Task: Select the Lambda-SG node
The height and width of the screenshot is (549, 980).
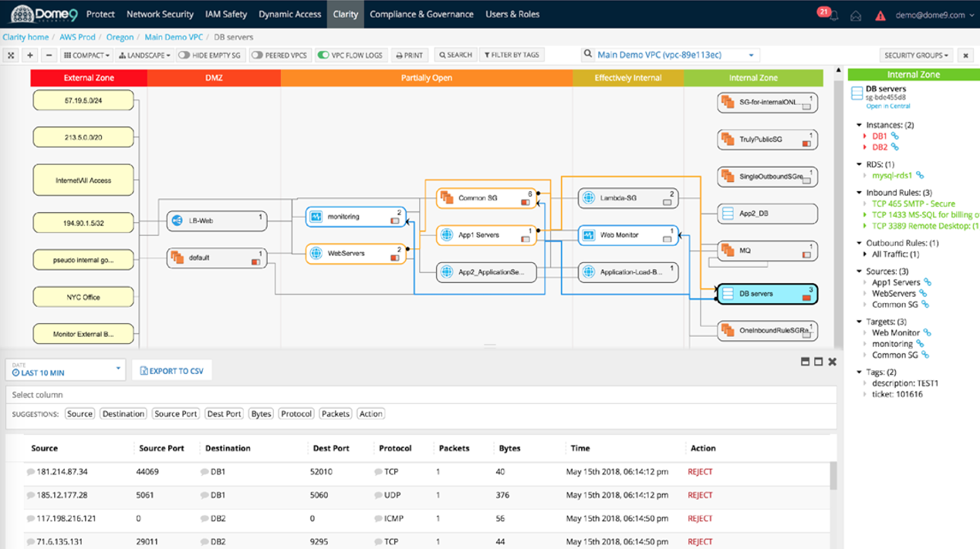Action: point(628,198)
